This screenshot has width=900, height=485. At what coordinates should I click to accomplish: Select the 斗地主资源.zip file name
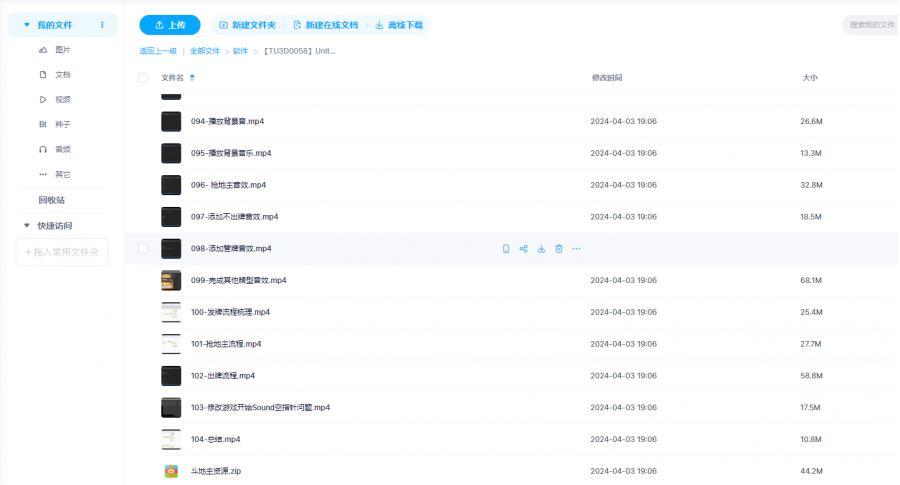pos(216,471)
